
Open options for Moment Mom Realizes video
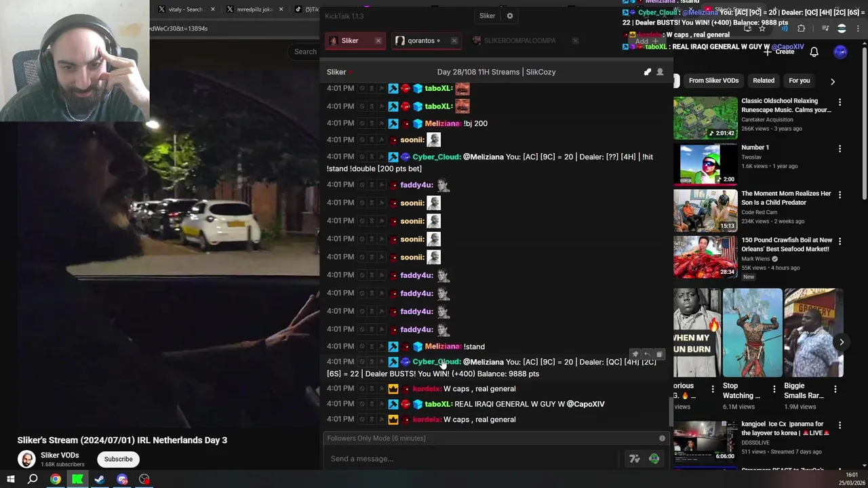pyautogui.click(x=840, y=195)
